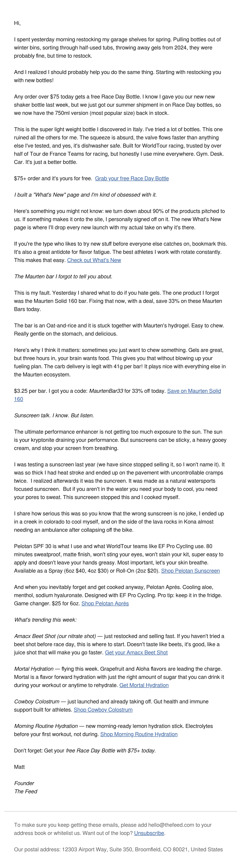The width and height of the screenshot is (237, 868).
Task: Open Shop Morning Routine Hydration link
Action: click(139, 734)
